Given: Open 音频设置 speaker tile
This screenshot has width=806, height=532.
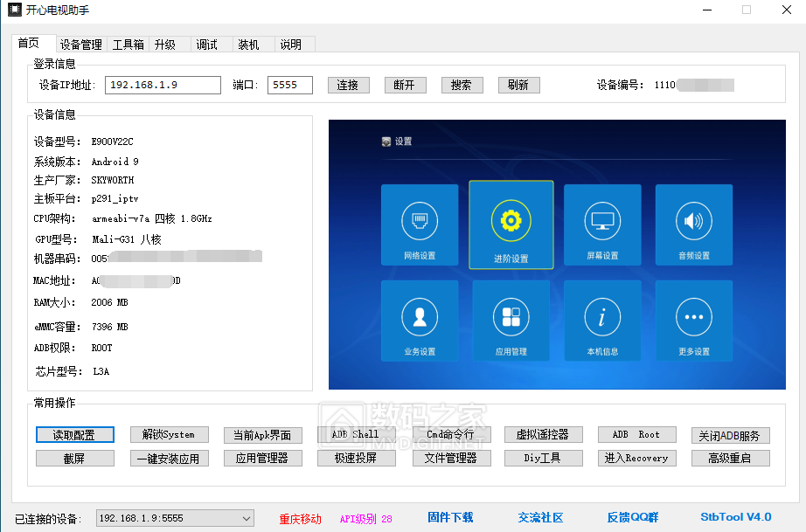Looking at the screenshot, I should 693,225.
